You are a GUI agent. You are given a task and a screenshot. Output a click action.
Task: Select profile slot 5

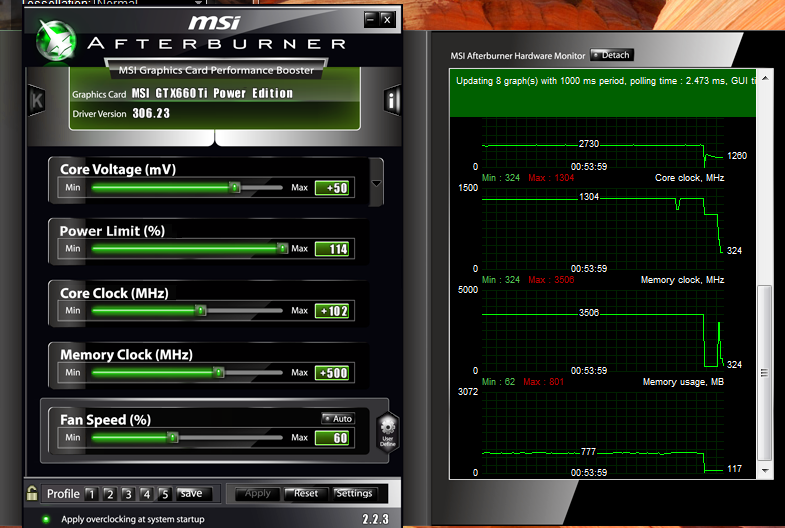pyautogui.click(x=164, y=494)
